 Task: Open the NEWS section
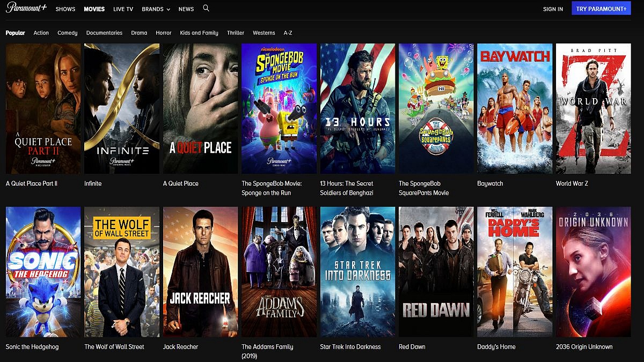186,9
